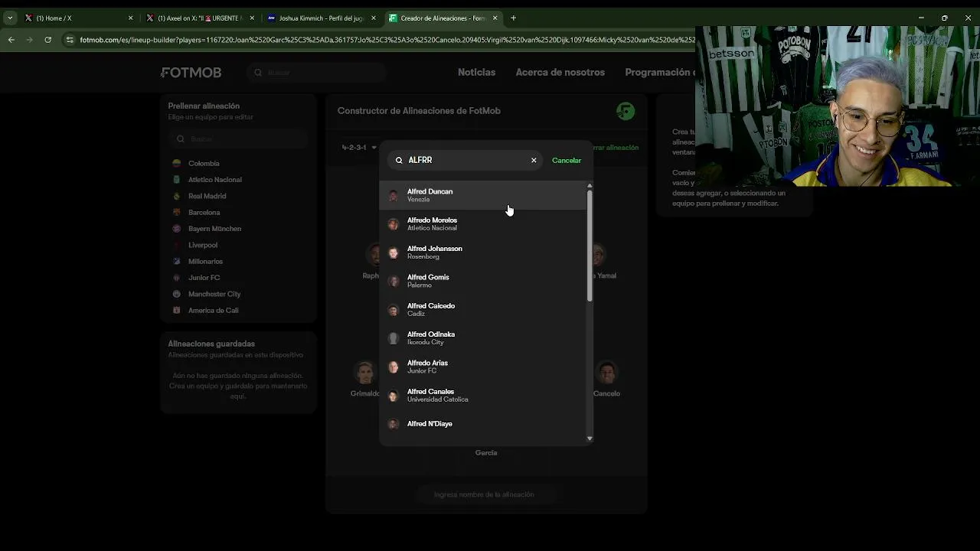The width and height of the screenshot is (980, 551).
Task: Click the green FotMob logo badge
Action: coord(626,111)
